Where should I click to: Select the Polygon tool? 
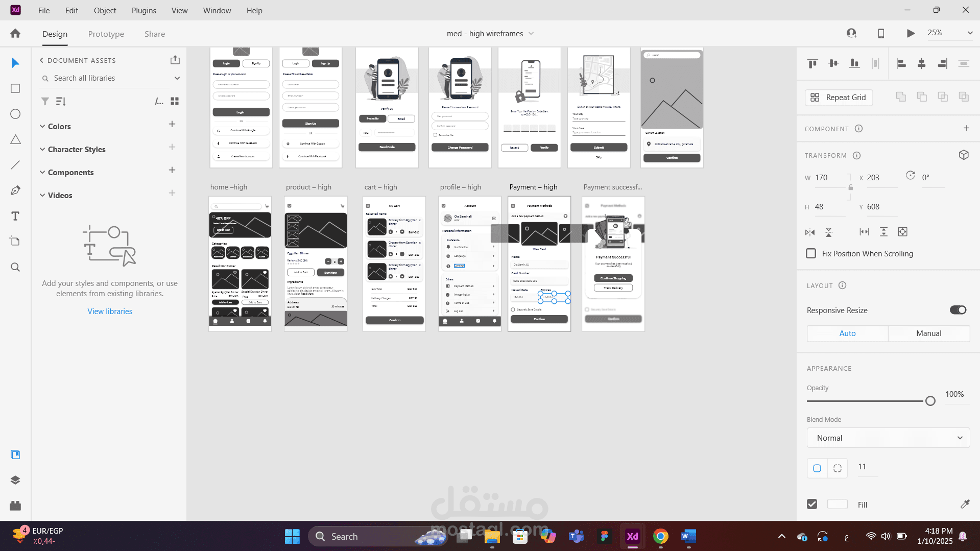pos(15,139)
